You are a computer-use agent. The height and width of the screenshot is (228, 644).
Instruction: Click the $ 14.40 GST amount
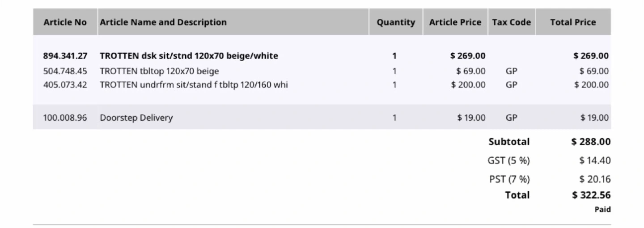click(594, 160)
